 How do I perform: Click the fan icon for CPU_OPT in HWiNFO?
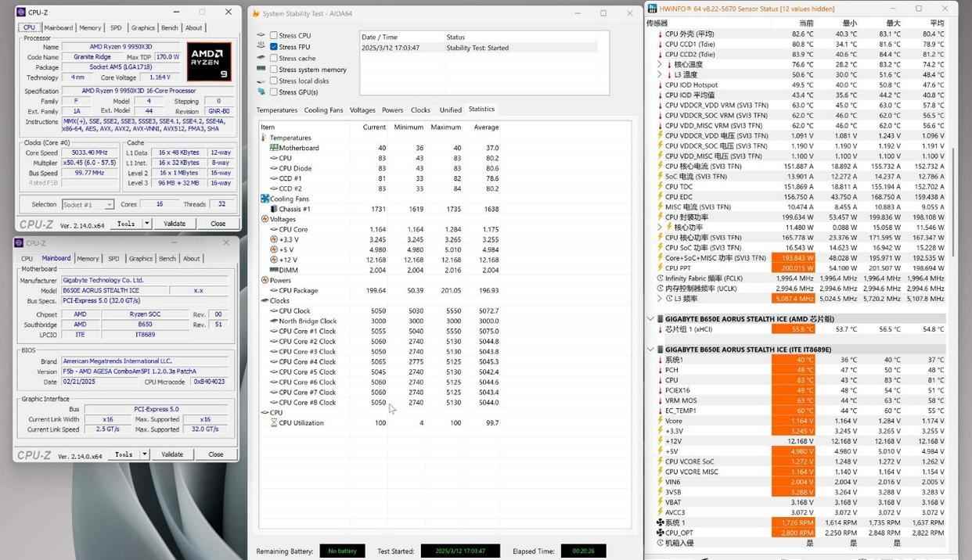click(x=661, y=533)
